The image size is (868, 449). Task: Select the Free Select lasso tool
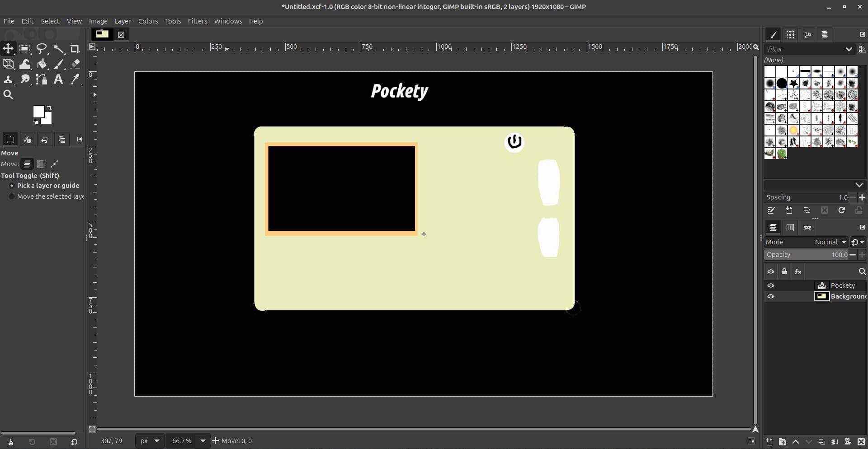pos(42,49)
